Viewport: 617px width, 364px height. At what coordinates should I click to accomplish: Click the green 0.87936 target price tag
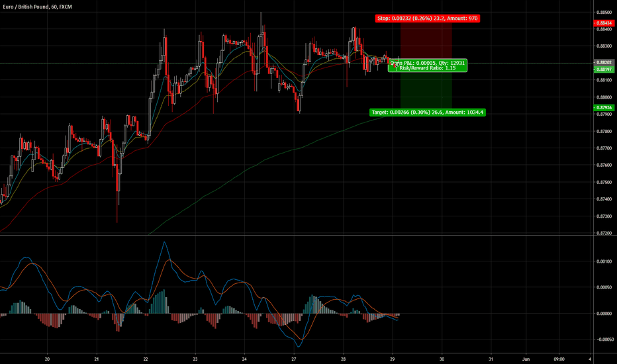pos(604,107)
